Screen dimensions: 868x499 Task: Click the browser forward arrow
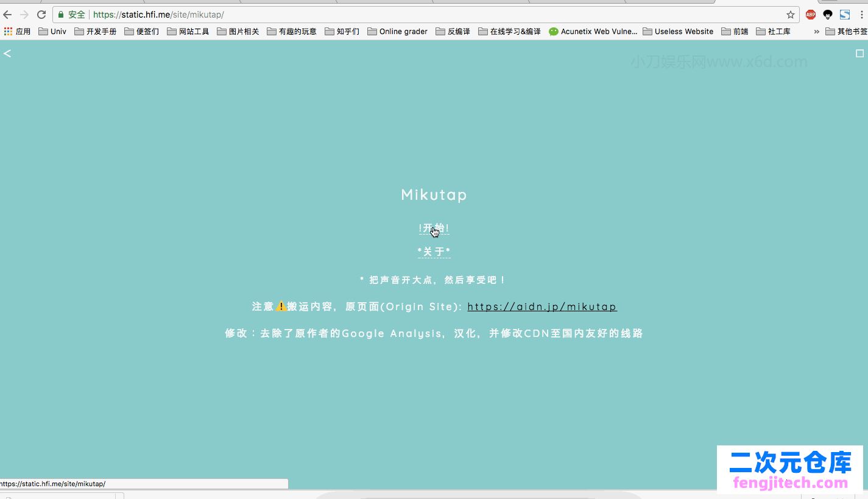[x=24, y=15]
